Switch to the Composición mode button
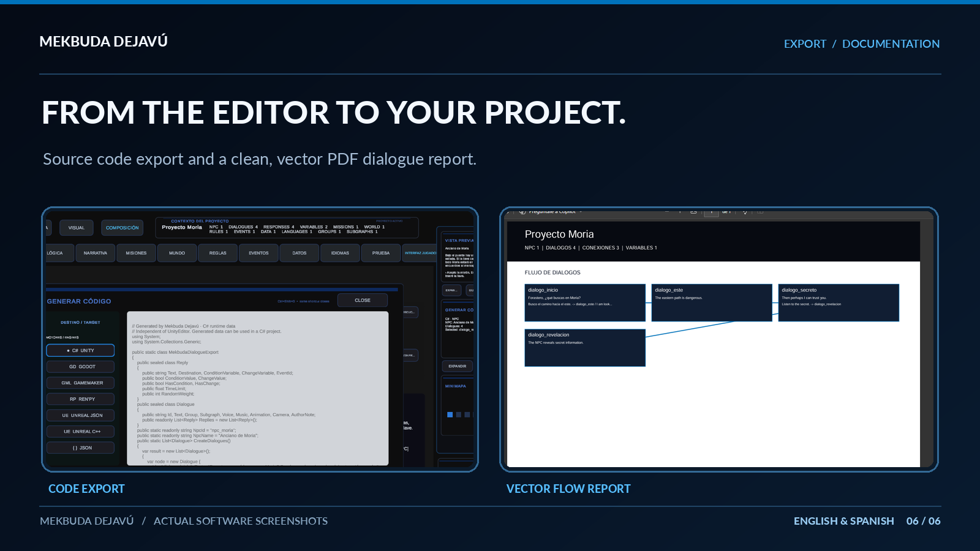 (122, 228)
